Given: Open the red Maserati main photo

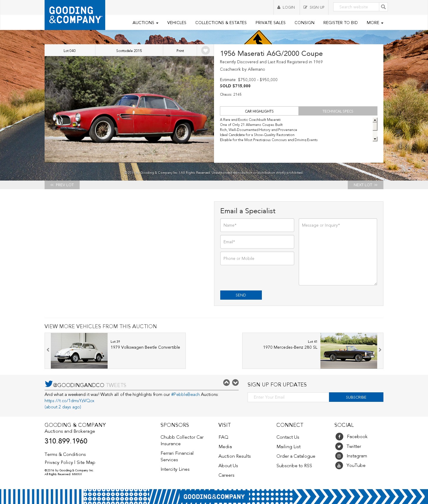Looking at the screenshot, I should (129, 109).
